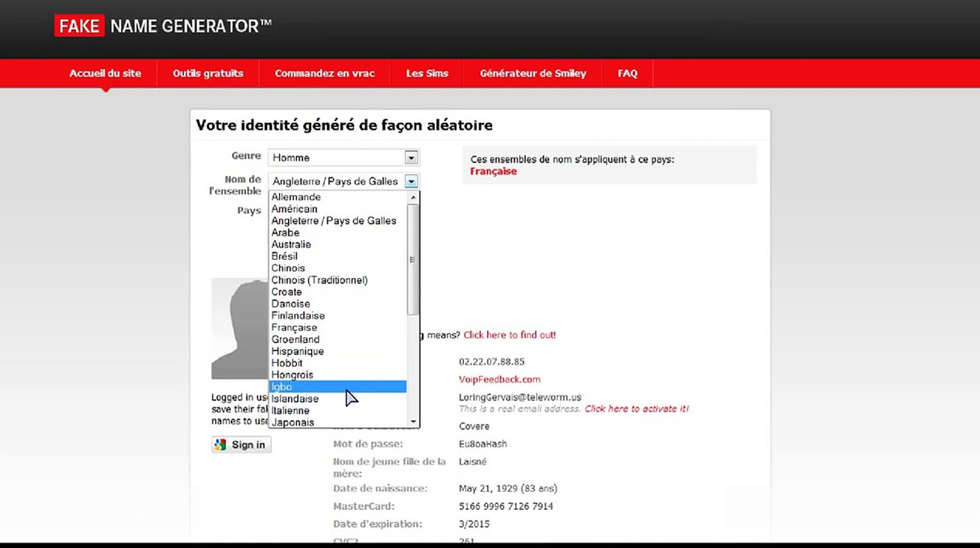Pick Hobbit from the name set list
980x548 pixels.
[x=287, y=363]
